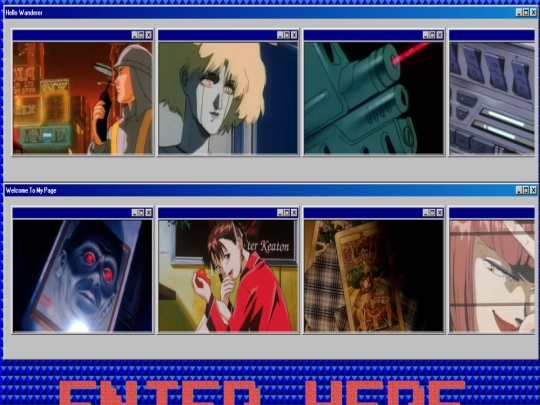Close the smoking helmeted soldier image window
Image resolution: width=540 pixels, height=405 pixels.
point(148,35)
